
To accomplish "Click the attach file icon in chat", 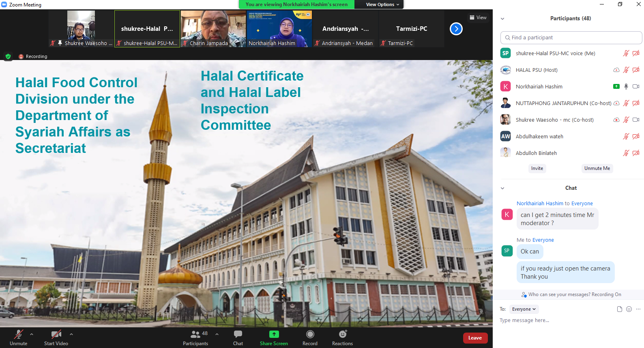I will 619,309.
